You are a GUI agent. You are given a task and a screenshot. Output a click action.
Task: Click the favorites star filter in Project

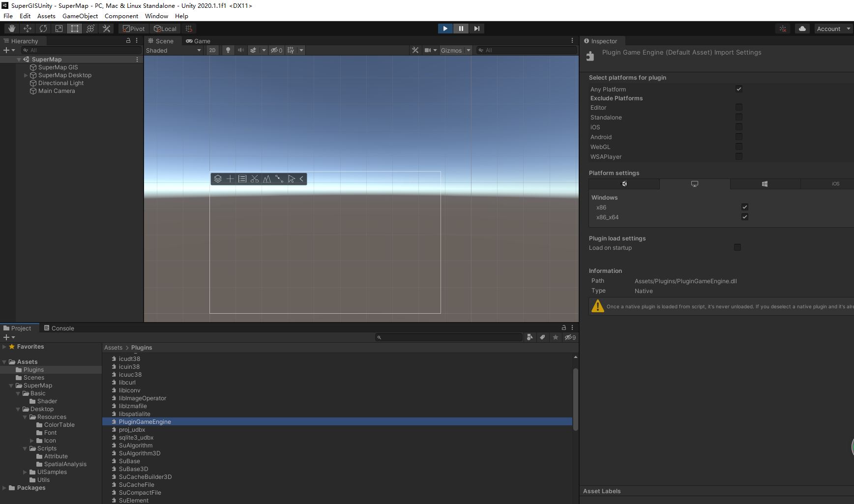tap(556, 337)
